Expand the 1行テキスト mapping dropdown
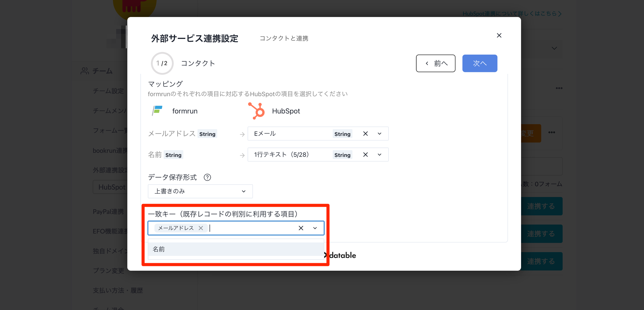This screenshot has height=310, width=644. [380, 155]
